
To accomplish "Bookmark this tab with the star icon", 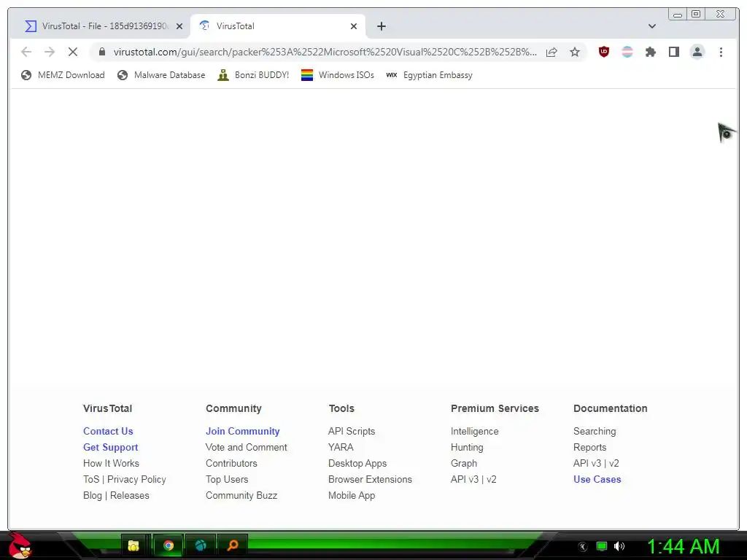I will (x=575, y=52).
